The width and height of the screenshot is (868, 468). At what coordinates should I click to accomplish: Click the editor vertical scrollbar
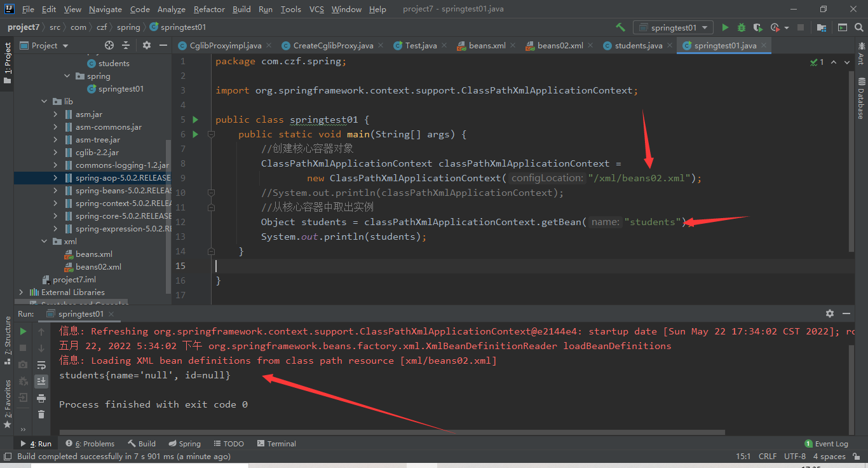[851, 162]
